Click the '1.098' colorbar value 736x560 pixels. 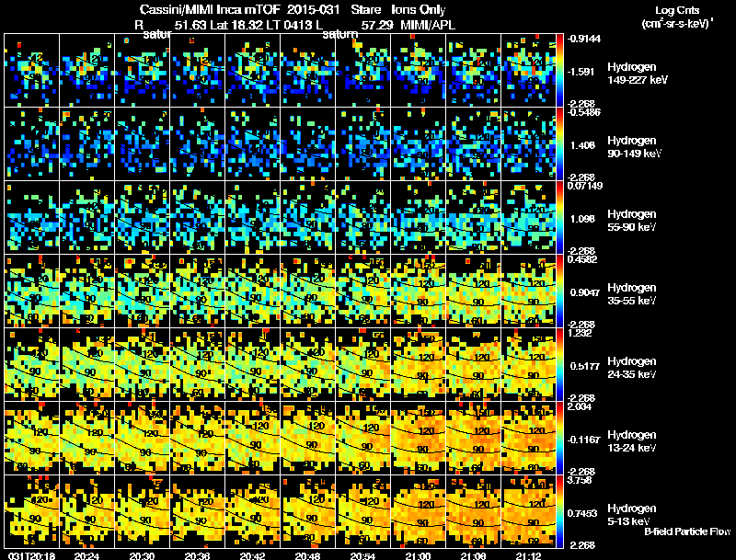tap(582, 219)
